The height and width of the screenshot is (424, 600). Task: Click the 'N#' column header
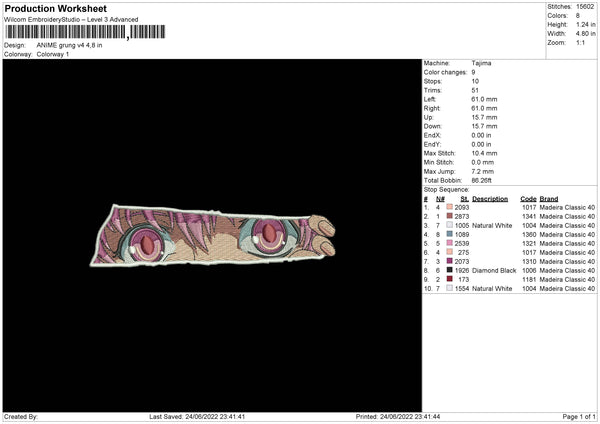440,199
